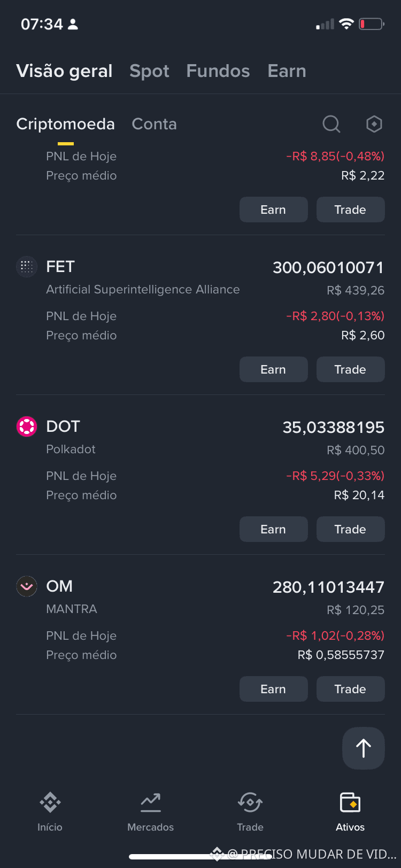401x868 pixels.
Task: Open Trade in bottom navigation
Action: click(x=250, y=812)
